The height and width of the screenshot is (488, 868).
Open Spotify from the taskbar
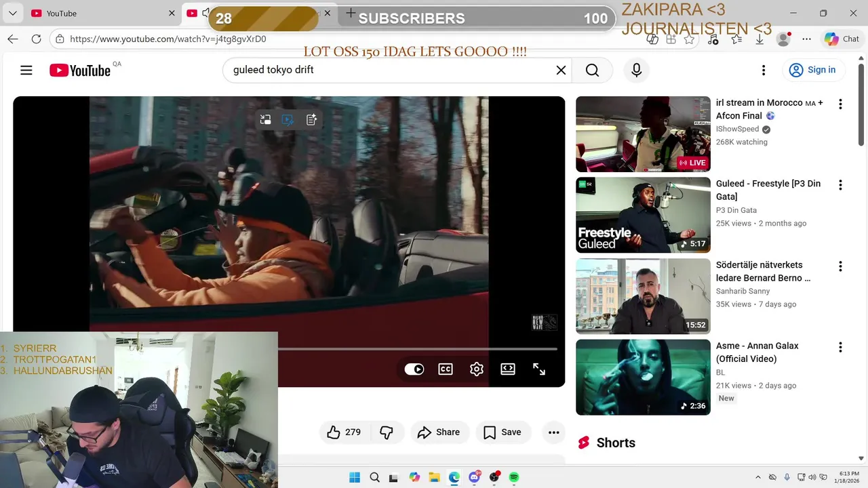click(514, 477)
